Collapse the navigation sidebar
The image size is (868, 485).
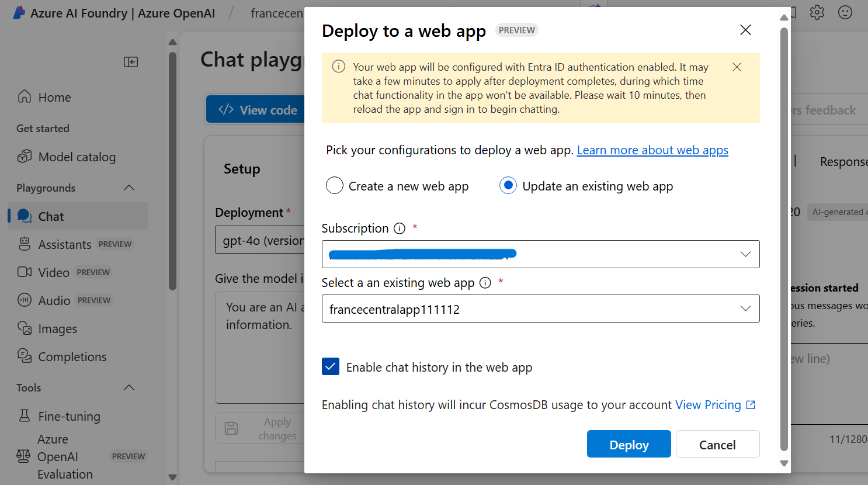131,61
